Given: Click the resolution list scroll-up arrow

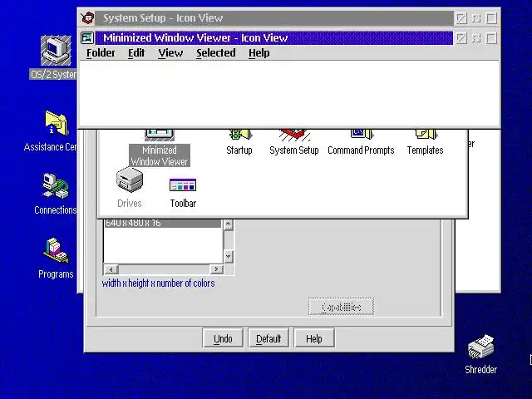Looking at the screenshot, I should pyautogui.click(x=229, y=224).
